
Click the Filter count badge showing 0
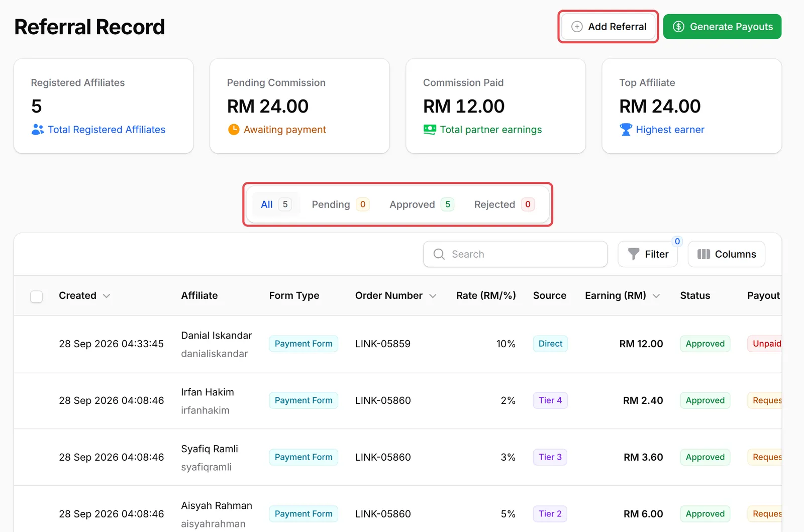click(677, 242)
